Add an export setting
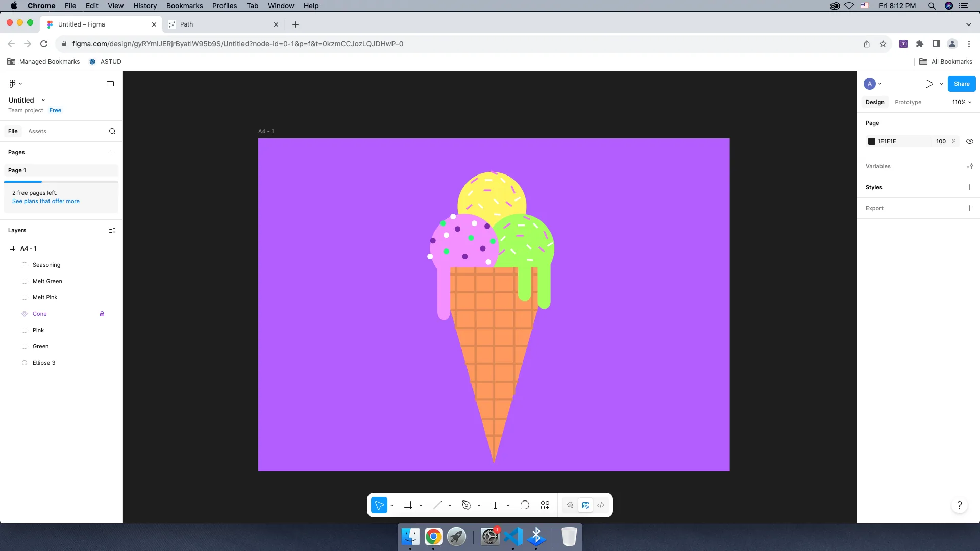Screen dimensions: 980x551 (x=969, y=208)
